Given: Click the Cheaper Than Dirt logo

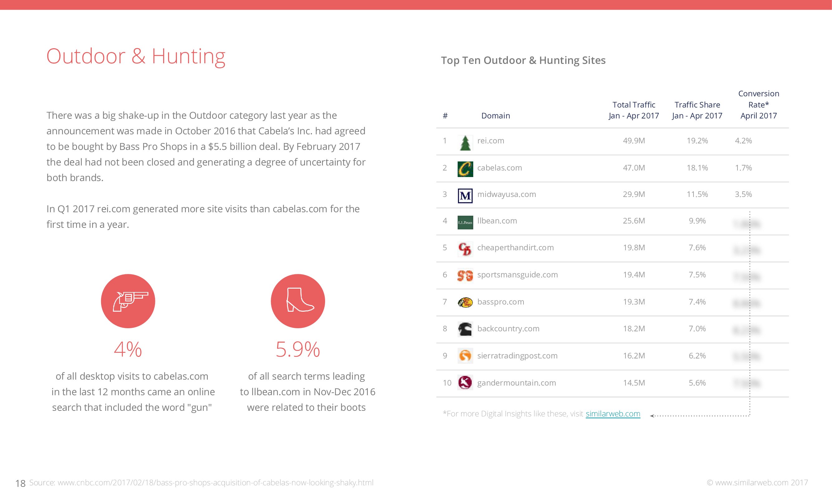Looking at the screenshot, I should 465,249.
